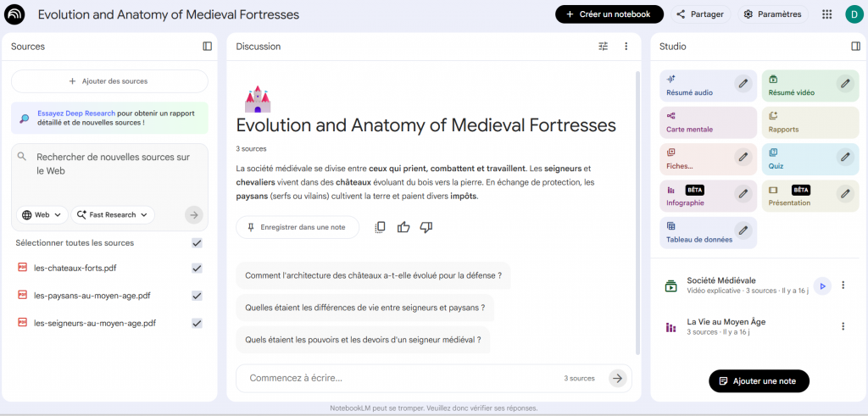The image size is (868, 416).
Task: Open the Carte mentale studio tile
Action: point(708,122)
